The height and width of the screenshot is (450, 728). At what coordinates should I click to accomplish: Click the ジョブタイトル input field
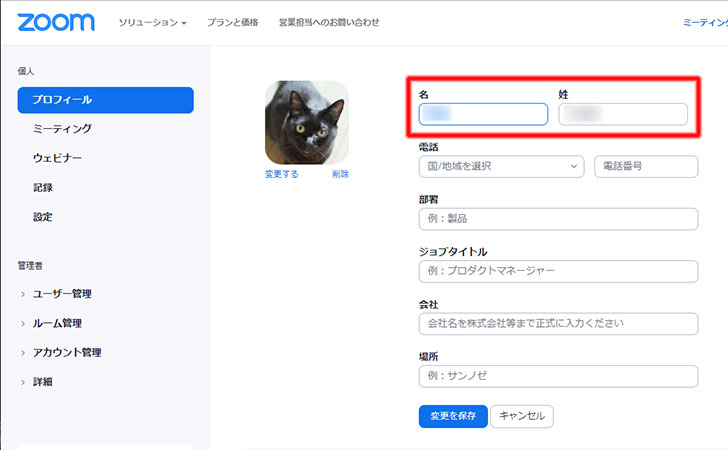pos(558,271)
